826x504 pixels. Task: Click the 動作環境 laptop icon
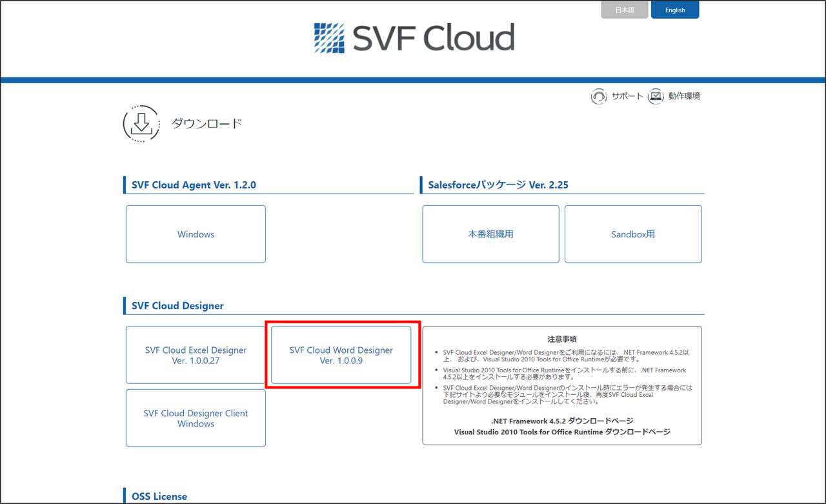[656, 96]
